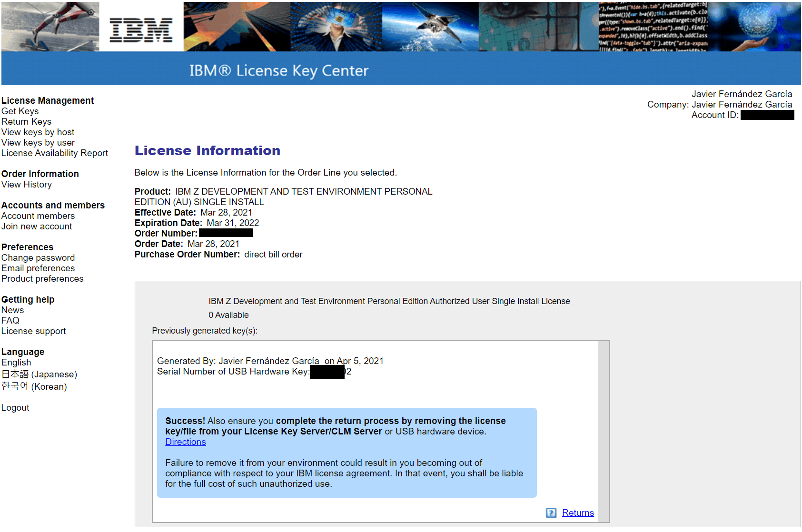Open Product preferences
Screen dimensions: 802x532
coord(42,278)
